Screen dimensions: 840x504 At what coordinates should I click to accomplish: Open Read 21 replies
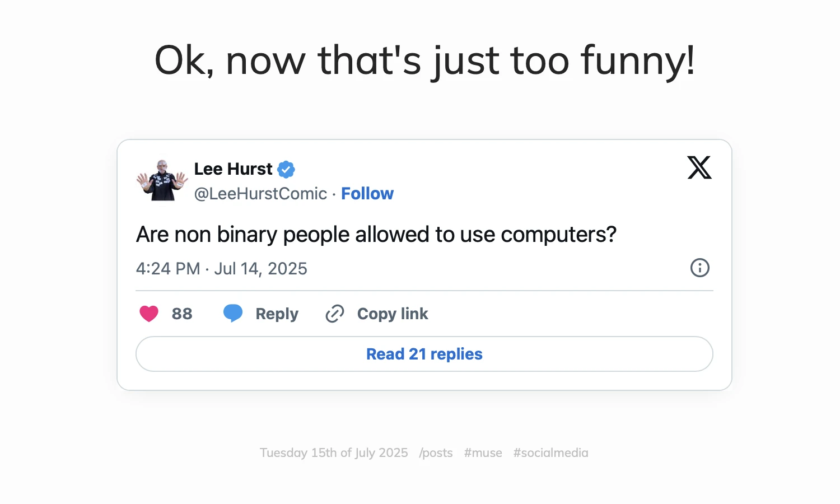coord(424,354)
